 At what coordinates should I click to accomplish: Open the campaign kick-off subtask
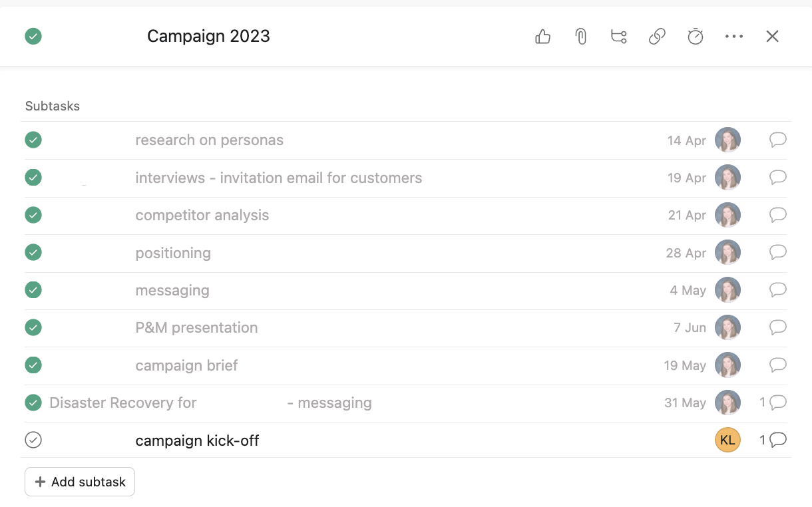coord(197,440)
